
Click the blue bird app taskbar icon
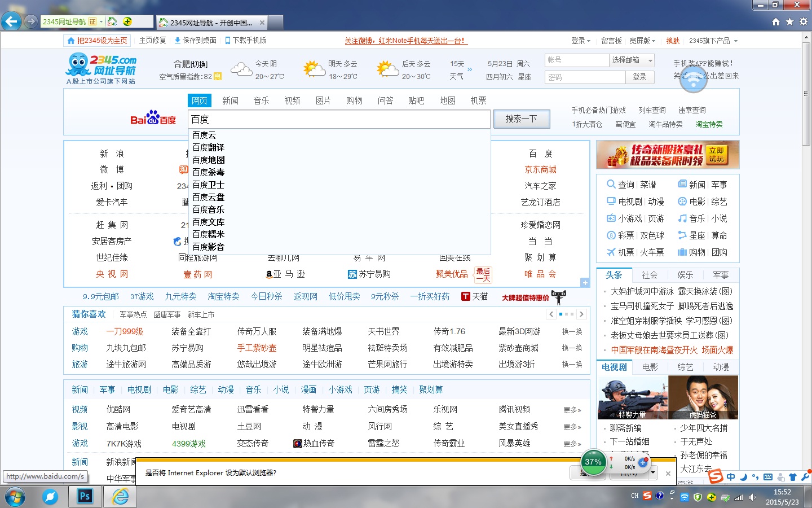[x=50, y=497]
